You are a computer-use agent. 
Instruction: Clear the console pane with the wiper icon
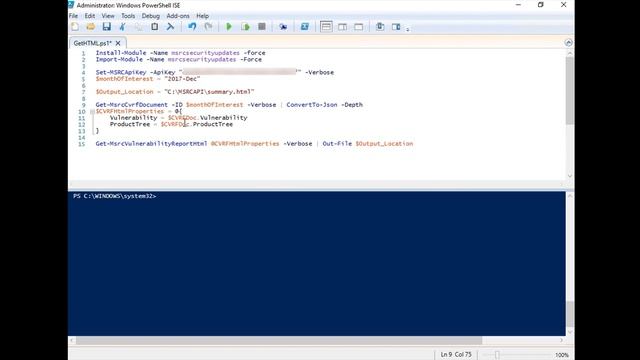click(170, 27)
